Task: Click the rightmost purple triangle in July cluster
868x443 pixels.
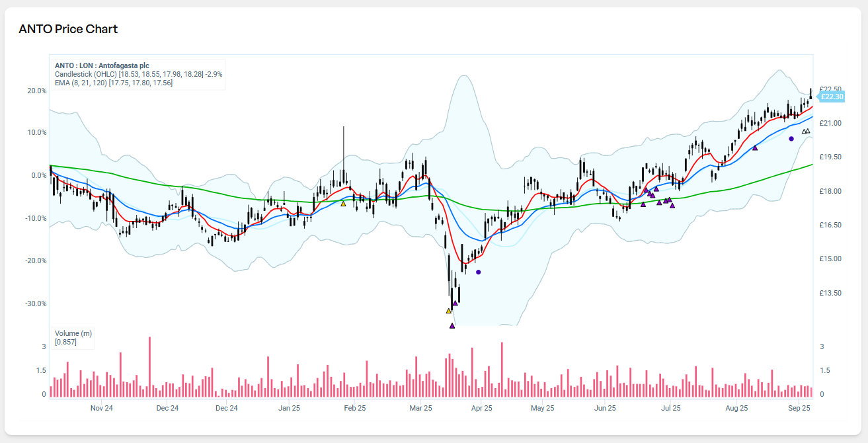Action: click(672, 205)
